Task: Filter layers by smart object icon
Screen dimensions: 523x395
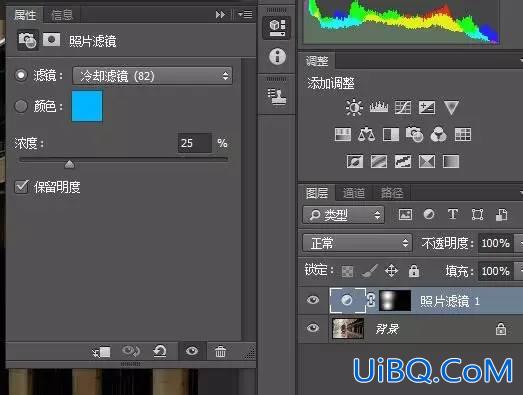Action: tap(501, 215)
